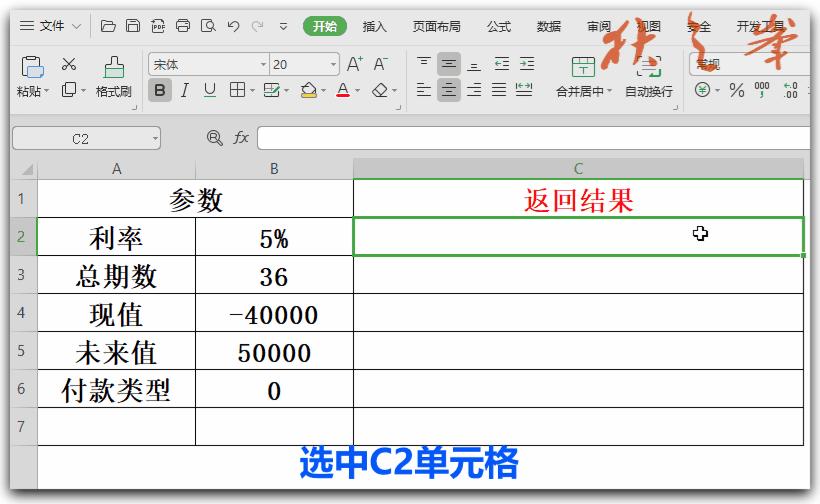This screenshot has width=820, height=504.
Task: Expand the font color dropdown arrow
Action: pyautogui.click(x=358, y=91)
